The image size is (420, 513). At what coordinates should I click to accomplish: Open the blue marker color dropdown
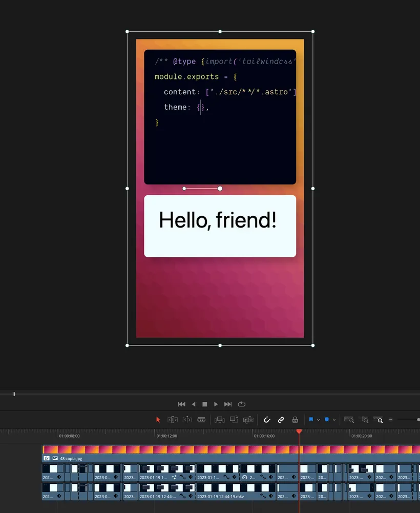click(334, 420)
